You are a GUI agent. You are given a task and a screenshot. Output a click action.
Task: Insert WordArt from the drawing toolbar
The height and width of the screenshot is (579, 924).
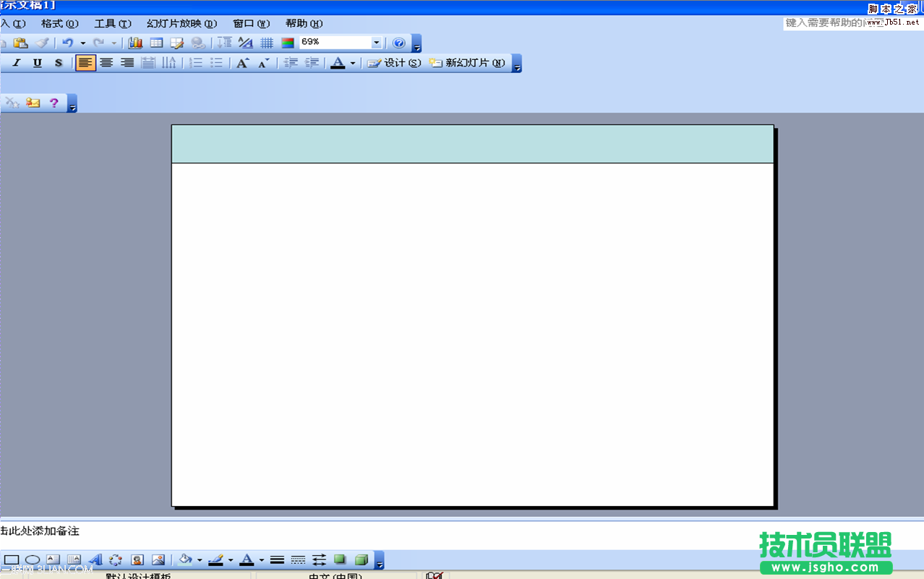point(95,560)
